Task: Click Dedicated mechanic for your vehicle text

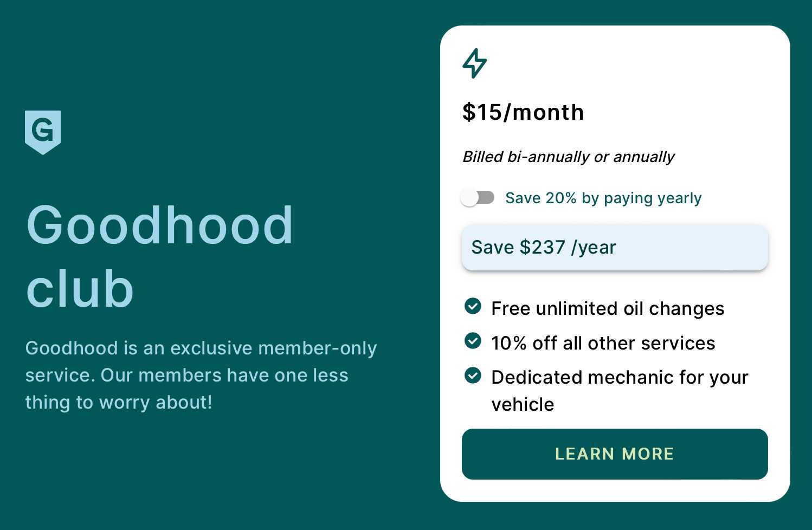Action: coord(620,391)
